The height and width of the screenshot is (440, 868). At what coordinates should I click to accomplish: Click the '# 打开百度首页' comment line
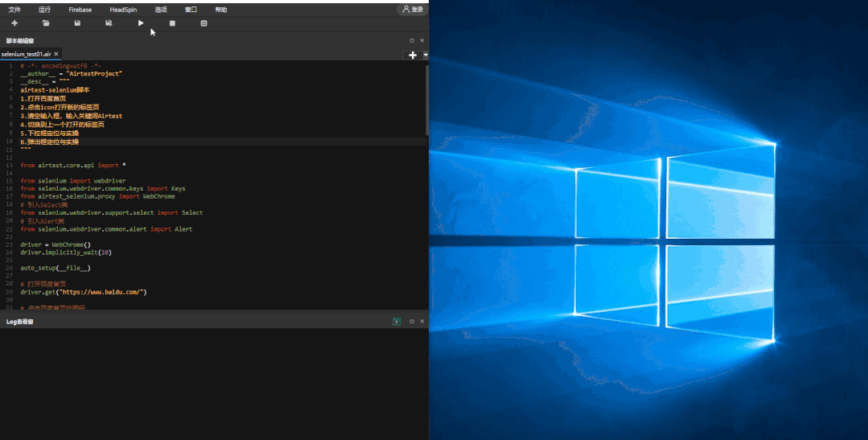point(43,284)
